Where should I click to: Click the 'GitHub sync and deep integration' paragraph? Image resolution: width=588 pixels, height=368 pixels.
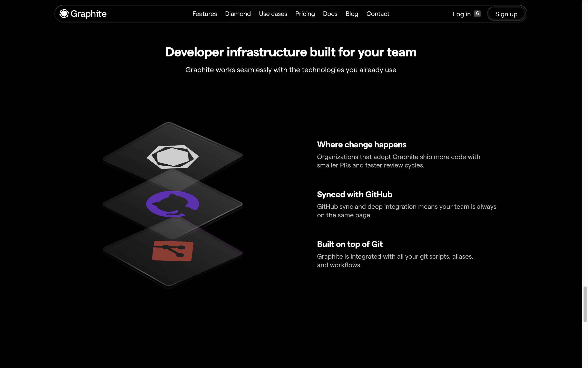406,211
